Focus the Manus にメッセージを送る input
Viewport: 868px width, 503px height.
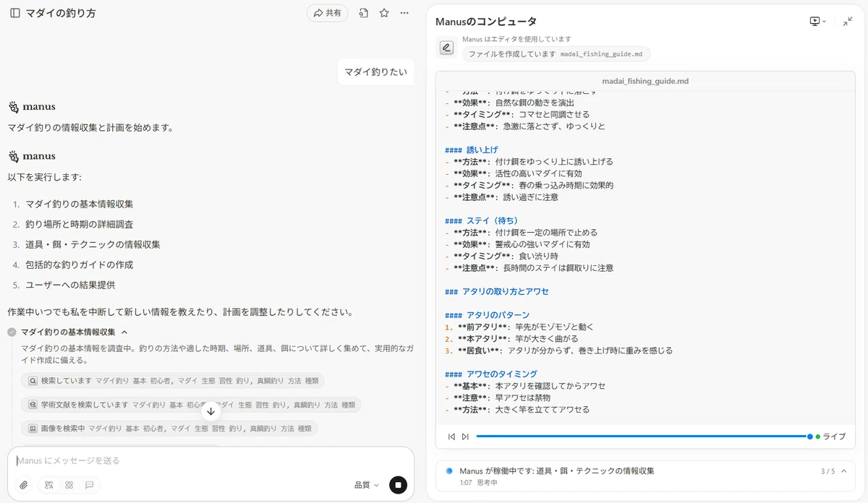[210, 460]
